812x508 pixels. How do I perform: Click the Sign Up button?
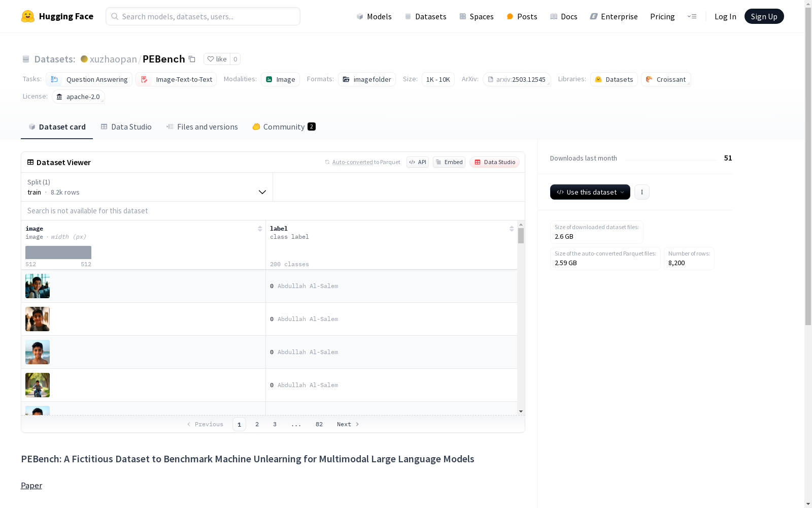click(764, 16)
